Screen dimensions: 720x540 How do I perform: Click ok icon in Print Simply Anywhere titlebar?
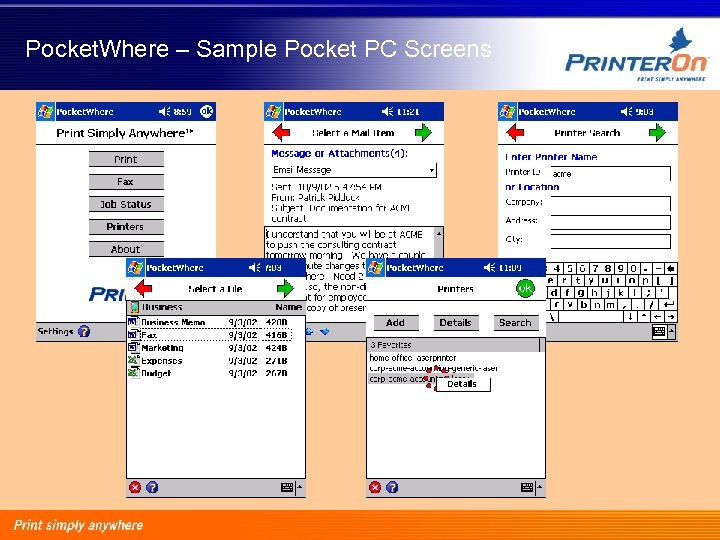[x=207, y=112]
